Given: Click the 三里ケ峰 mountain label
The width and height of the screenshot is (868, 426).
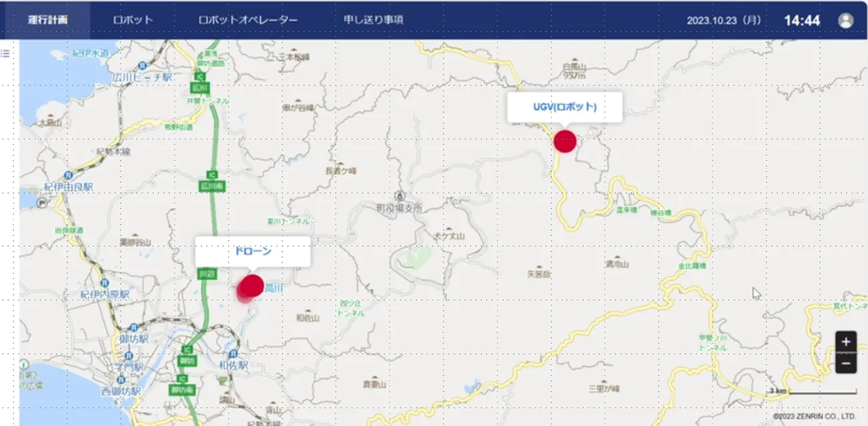Looking at the screenshot, I should tap(604, 389).
